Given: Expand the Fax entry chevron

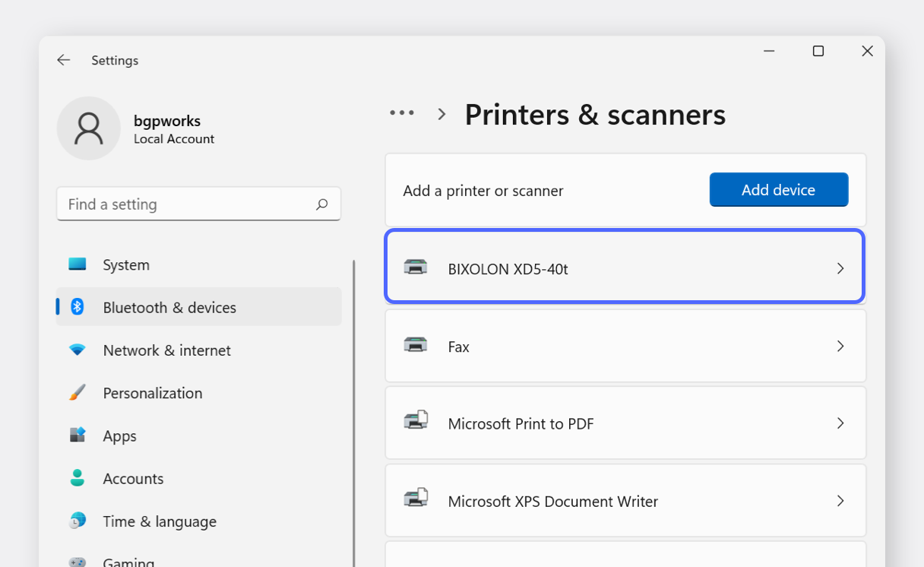Looking at the screenshot, I should pos(840,346).
